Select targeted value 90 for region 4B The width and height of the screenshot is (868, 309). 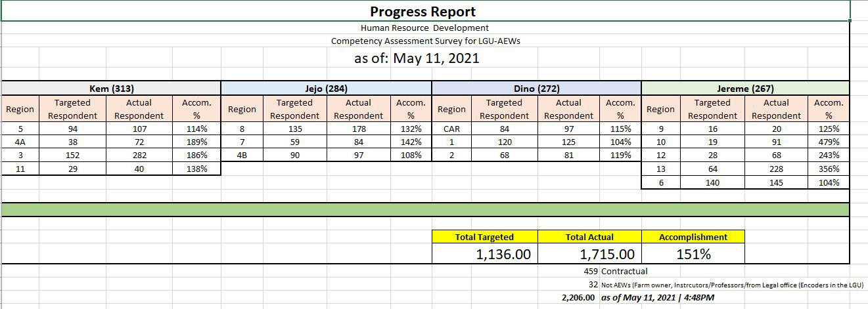(x=295, y=155)
